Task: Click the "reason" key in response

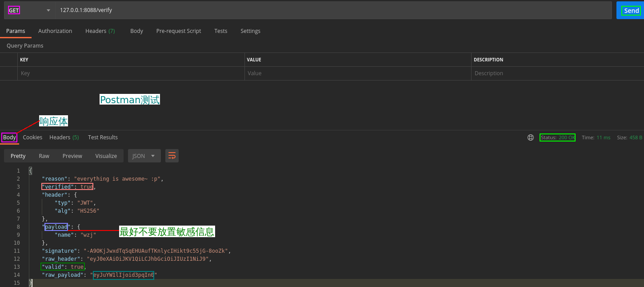Action: click(x=55, y=179)
